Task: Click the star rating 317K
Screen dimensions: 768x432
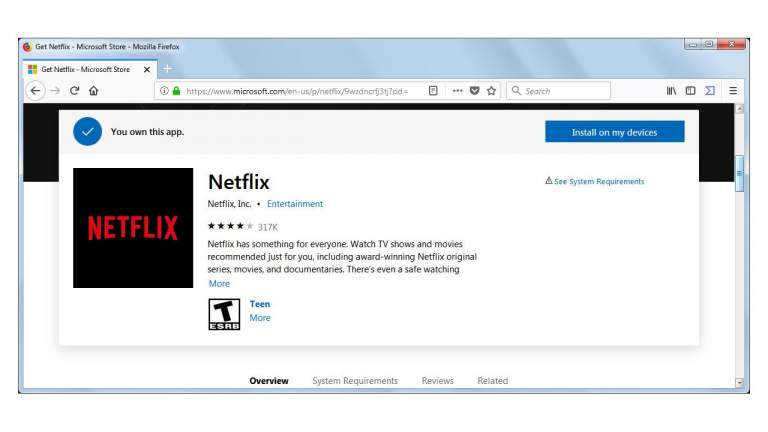Action: (242, 226)
